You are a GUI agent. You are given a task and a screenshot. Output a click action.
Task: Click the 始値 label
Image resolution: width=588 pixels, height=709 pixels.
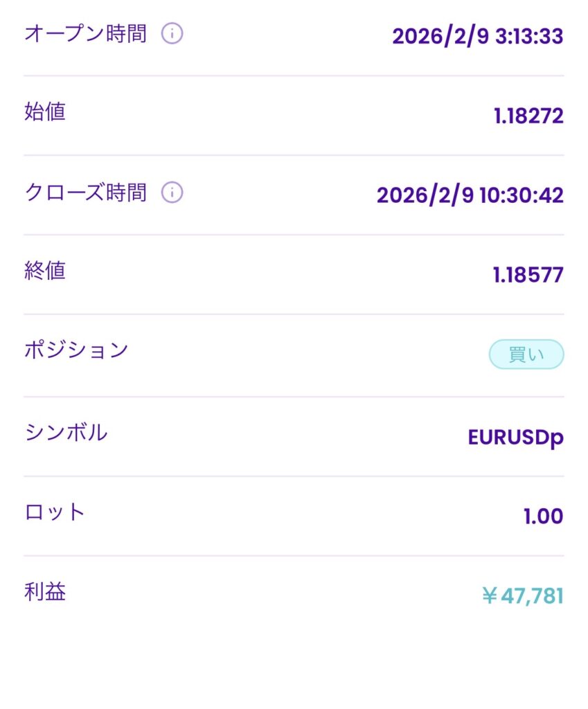pos(45,111)
